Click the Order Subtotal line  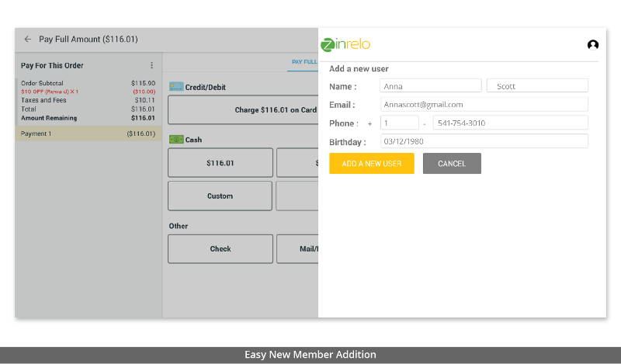click(88, 83)
